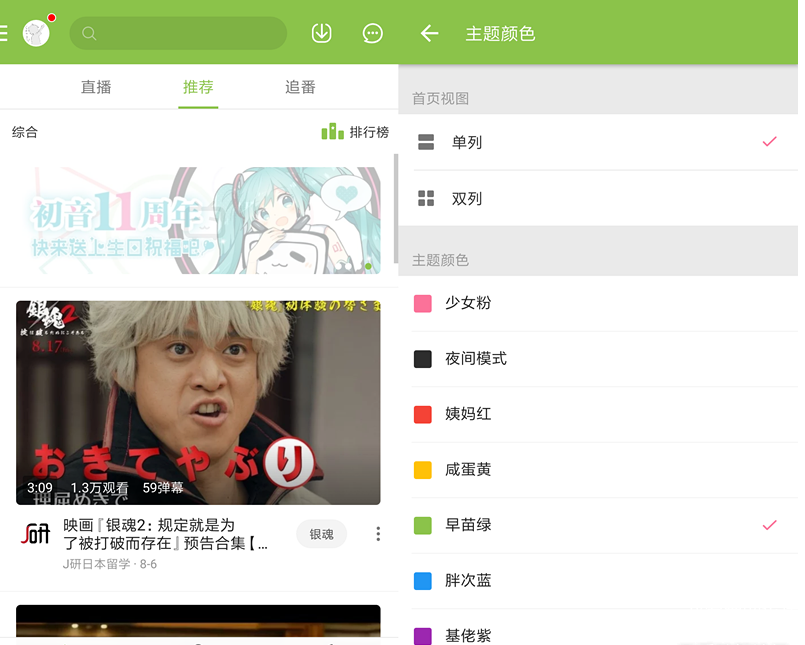Screen dimensions: 805x645
Task: Click the home feed scrollbar
Action: point(395,208)
